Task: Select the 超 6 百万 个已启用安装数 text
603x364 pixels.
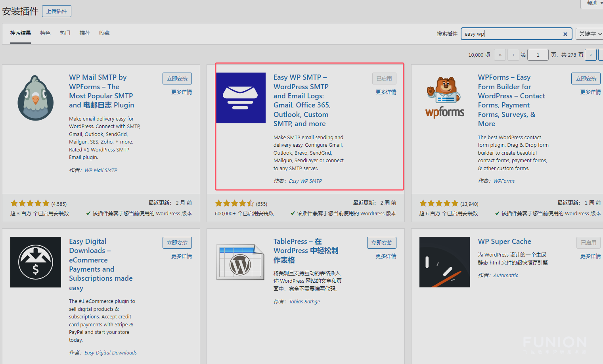Action: [x=449, y=213]
